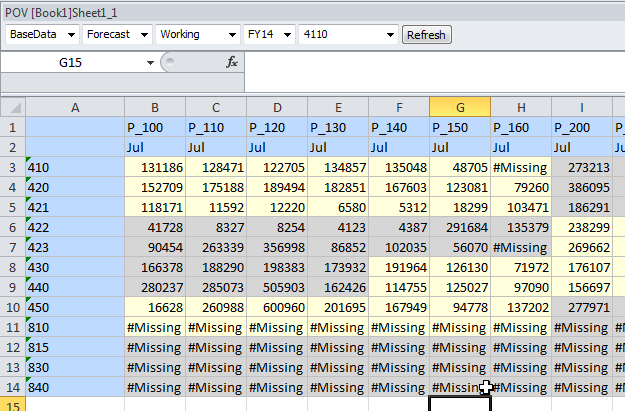The height and width of the screenshot is (411, 625).
Task: Click the selected empty cell G15
Action: (460, 403)
